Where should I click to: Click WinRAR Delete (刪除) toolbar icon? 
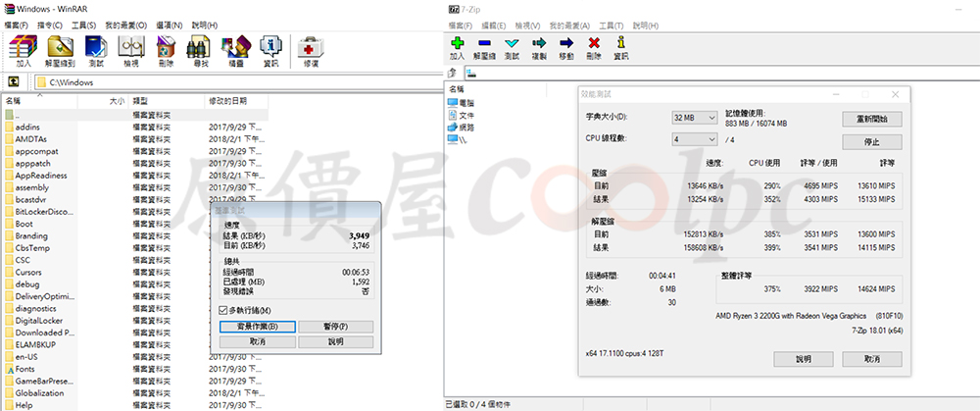pyautogui.click(x=167, y=51)
